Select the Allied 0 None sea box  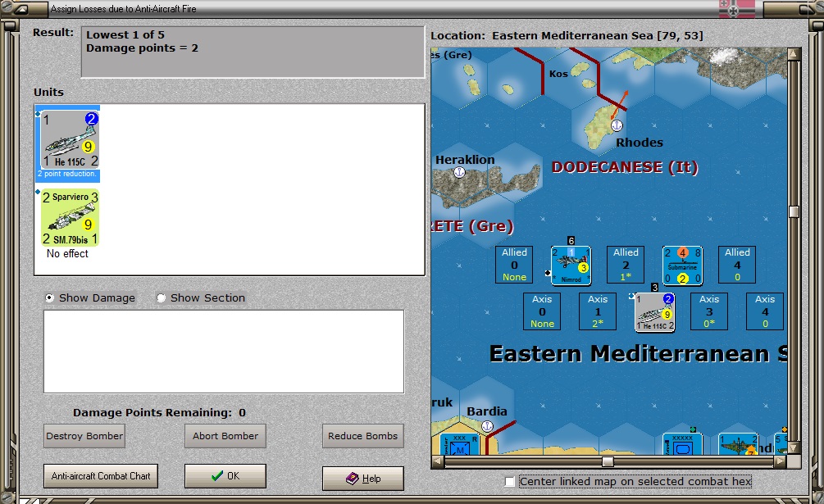pyautogui.click(x=514, y=265)
